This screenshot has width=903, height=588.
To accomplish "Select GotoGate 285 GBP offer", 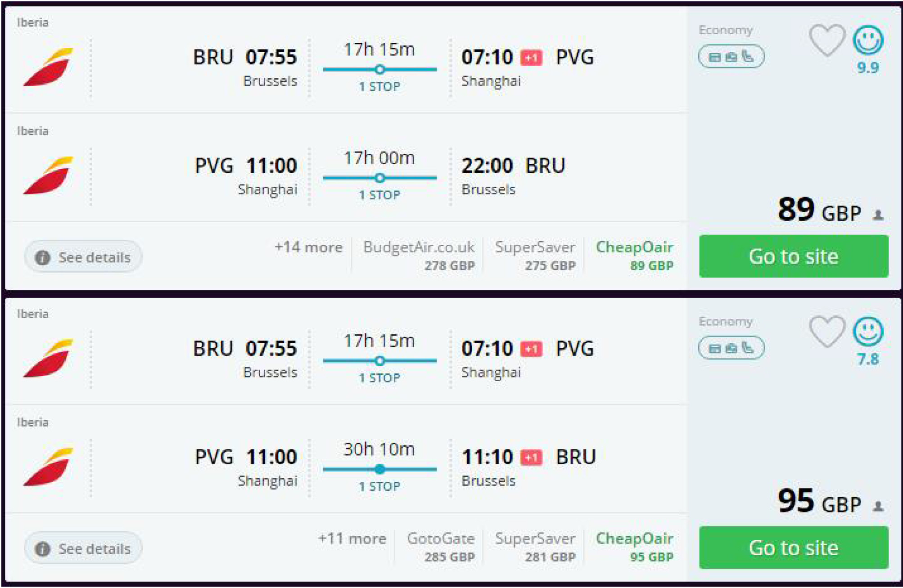I will [441, 547].
